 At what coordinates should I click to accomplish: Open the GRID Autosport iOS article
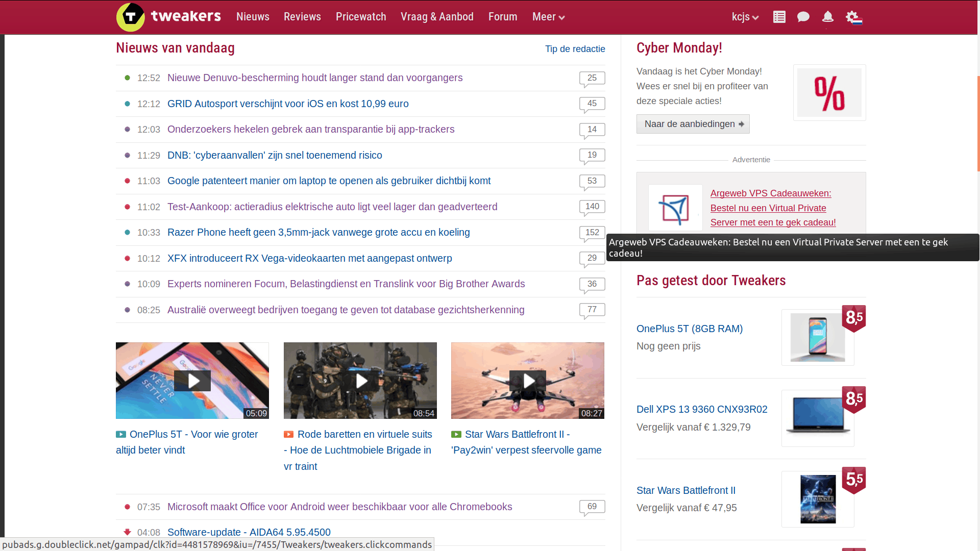click(x=288, y=104)
